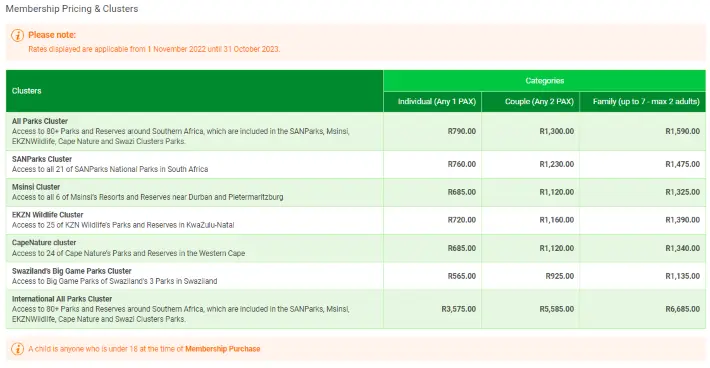Click the R925.00 Swaziland couple price
The image size is (710, 368).
[560, 276]
